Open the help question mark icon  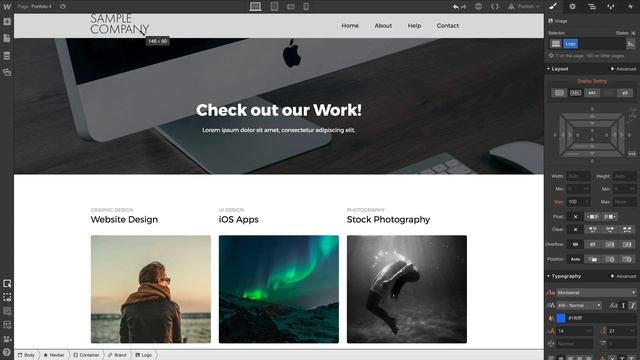click(x=7, y=353)
